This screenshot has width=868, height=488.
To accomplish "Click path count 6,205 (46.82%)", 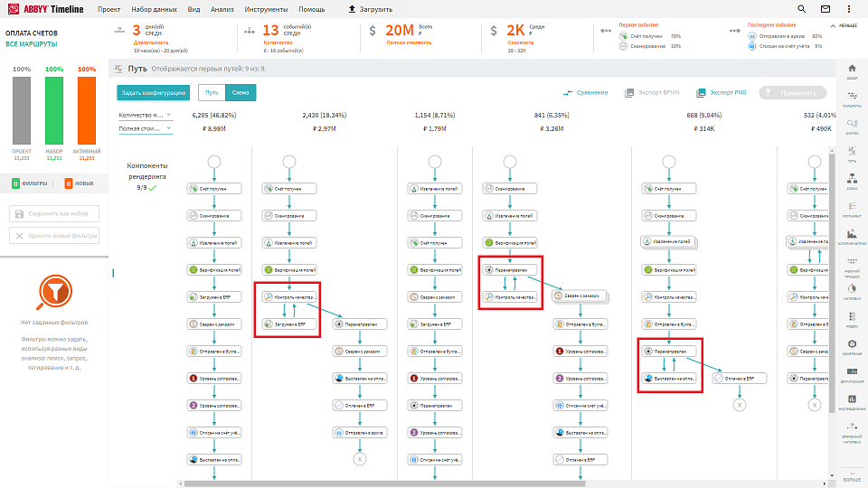I will point(214,115).
